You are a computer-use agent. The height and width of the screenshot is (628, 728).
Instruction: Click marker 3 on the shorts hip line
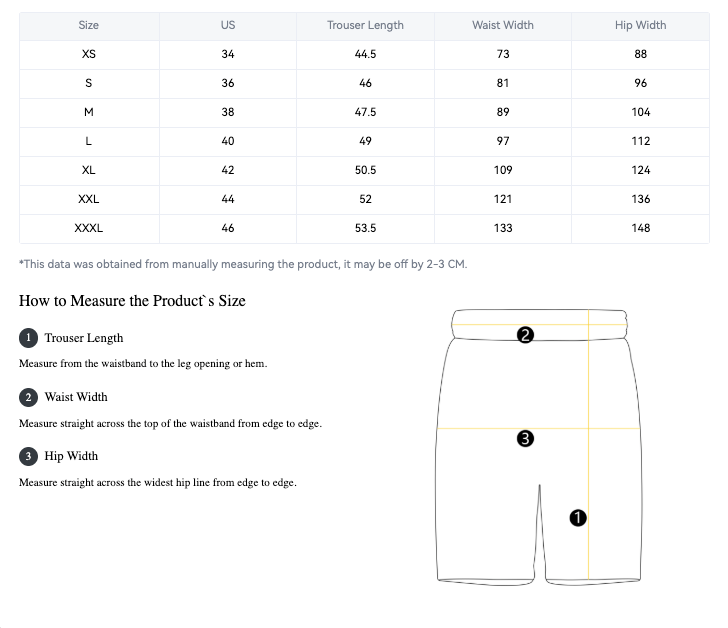[526, 438]
